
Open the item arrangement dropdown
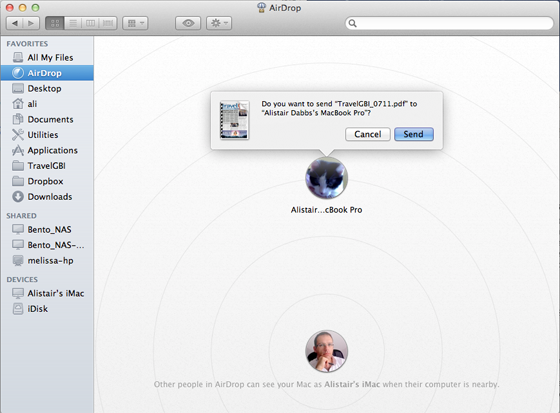tap(135, 23)
